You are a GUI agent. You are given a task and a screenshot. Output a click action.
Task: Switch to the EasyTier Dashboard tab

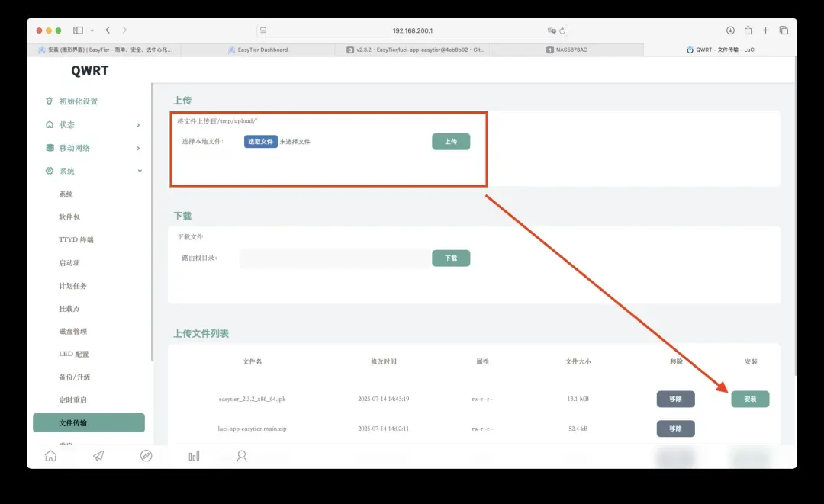pyautogui.click(x=258, y=50)
